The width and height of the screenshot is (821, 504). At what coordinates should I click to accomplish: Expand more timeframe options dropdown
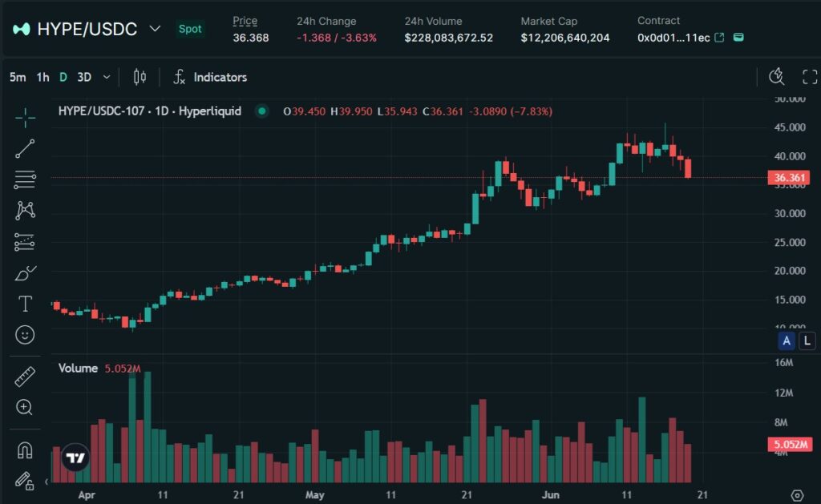point(107,78)
